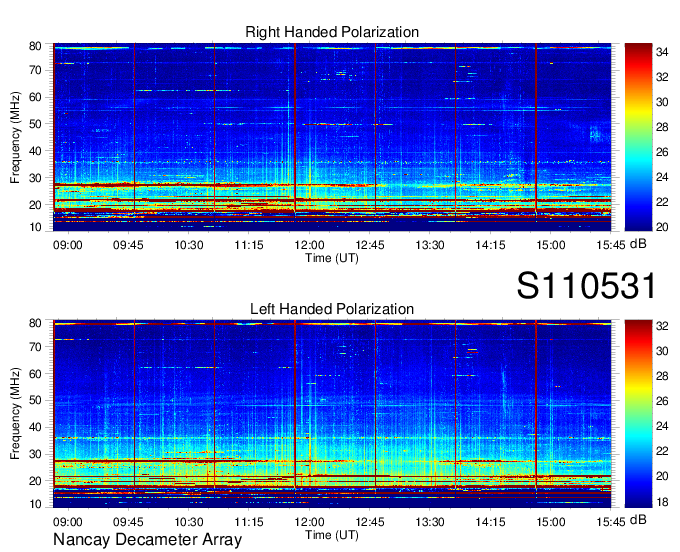Image resolution: width=680 pixels, height=552 pixels.
Task: Click 18 value on Left Handed color bar
Action: [x=662, y=502]
